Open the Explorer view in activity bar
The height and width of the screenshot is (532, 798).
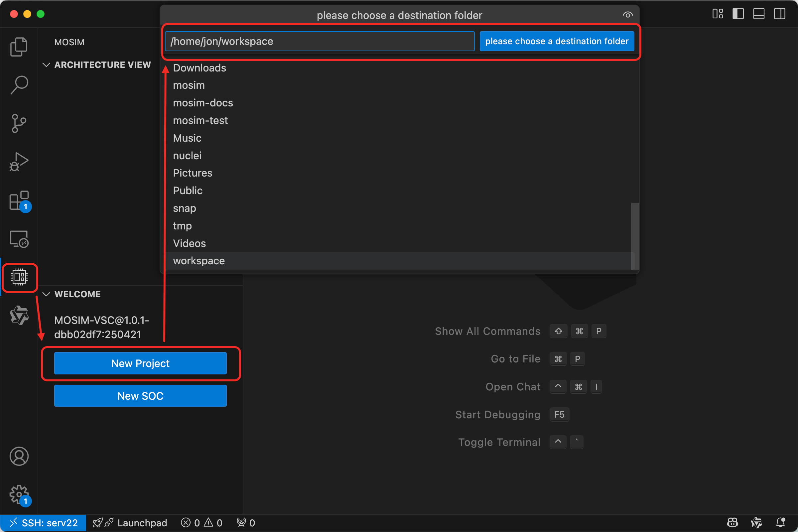pos(19,47)
